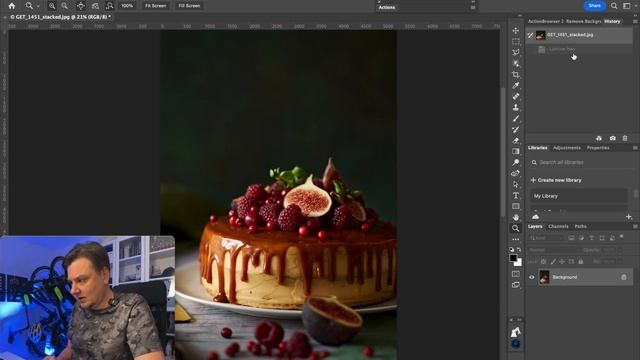
Task: Click the Libraries cloud sync icon
Action: pyautogui.click(x=536, y=217)
